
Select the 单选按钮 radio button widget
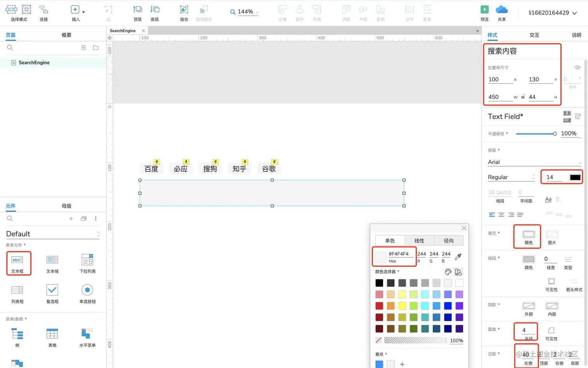click(x=87, y=294)
